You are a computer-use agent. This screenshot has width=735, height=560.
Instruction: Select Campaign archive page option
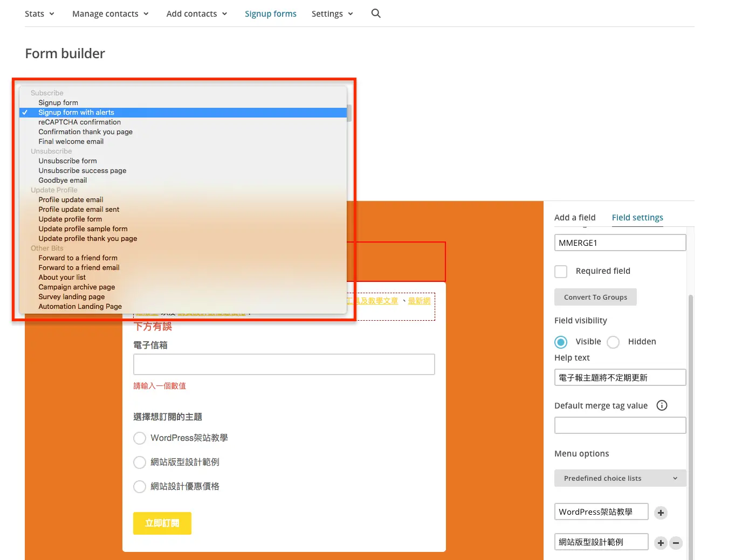tap(183, 287)
